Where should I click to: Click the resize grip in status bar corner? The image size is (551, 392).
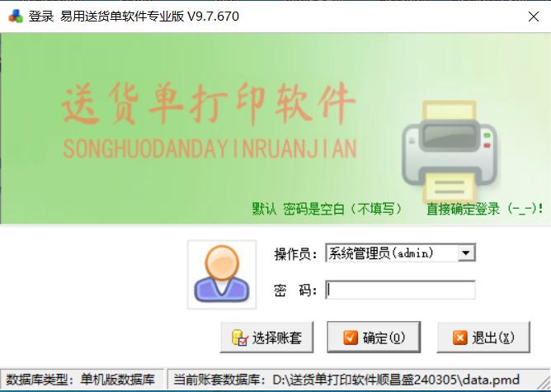pyautogui.click(x=544, y=382)
